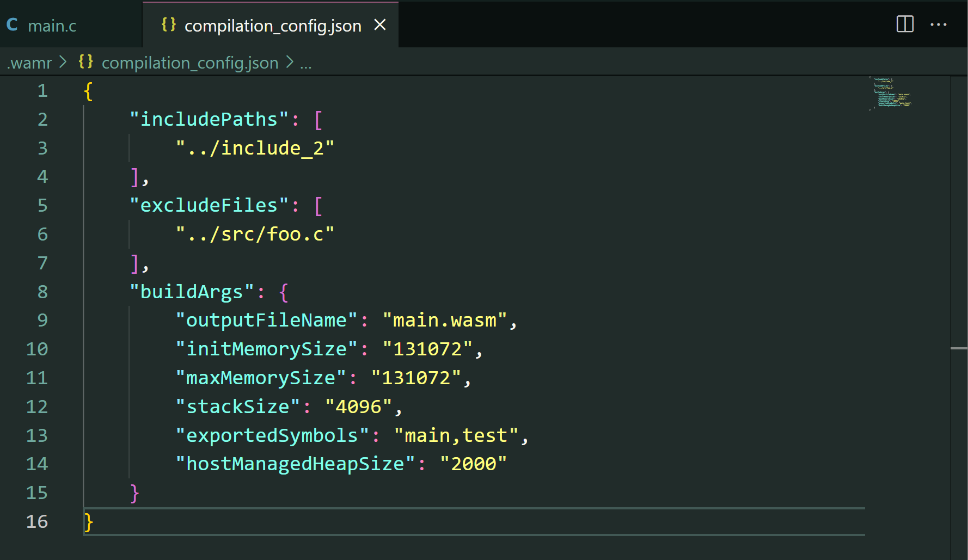This screenshot has width=968, height=560.
Task: Select the compilation_config.json tab
Action: [272, 25]
